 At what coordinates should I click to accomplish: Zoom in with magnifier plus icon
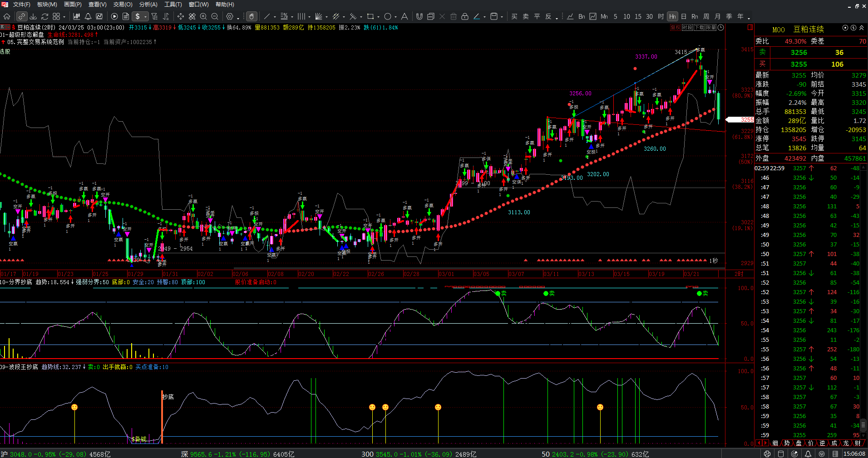coord(203,16)
